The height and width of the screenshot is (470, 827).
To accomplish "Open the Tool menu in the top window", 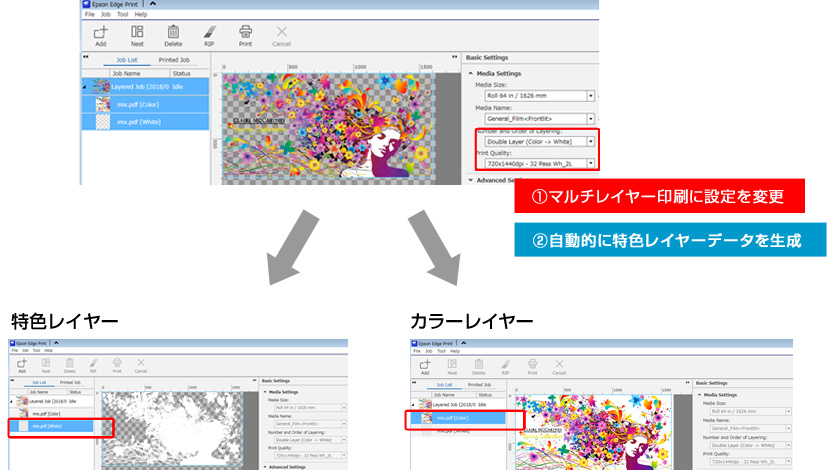I will click(122, 14).
